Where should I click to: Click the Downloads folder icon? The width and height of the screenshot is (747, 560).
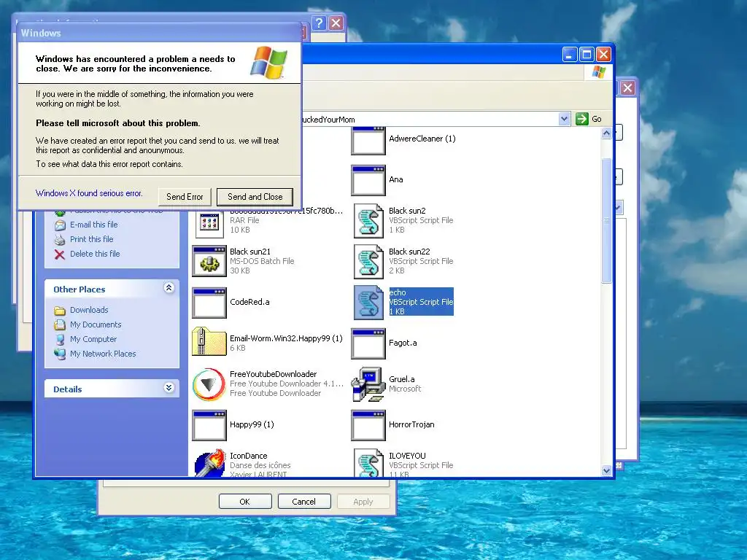point(60,311)
